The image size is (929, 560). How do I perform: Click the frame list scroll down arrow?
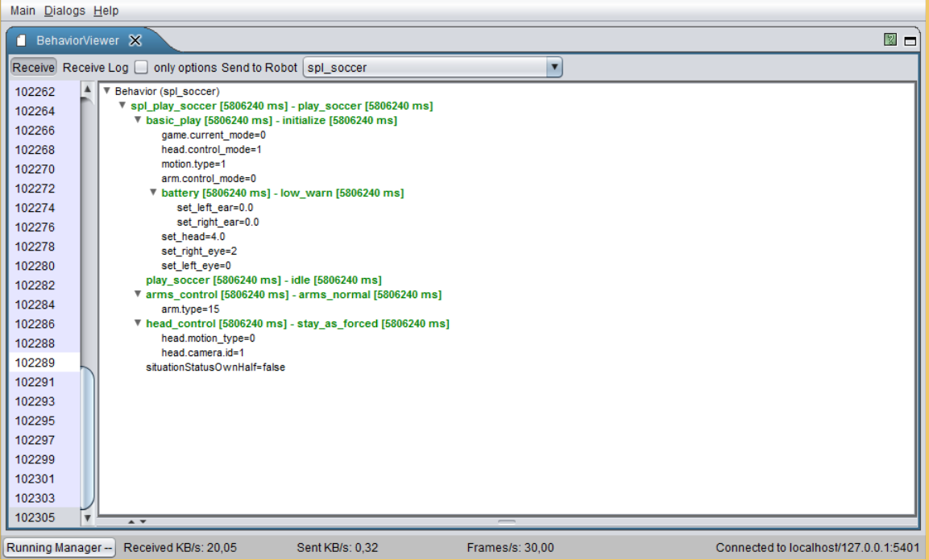(88, 517)
